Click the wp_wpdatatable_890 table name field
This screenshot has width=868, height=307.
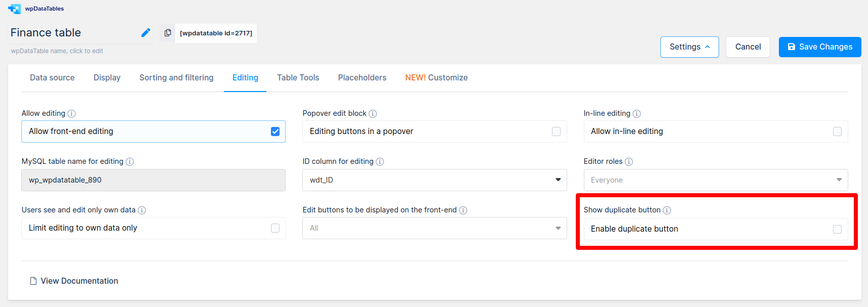[153, 180]
